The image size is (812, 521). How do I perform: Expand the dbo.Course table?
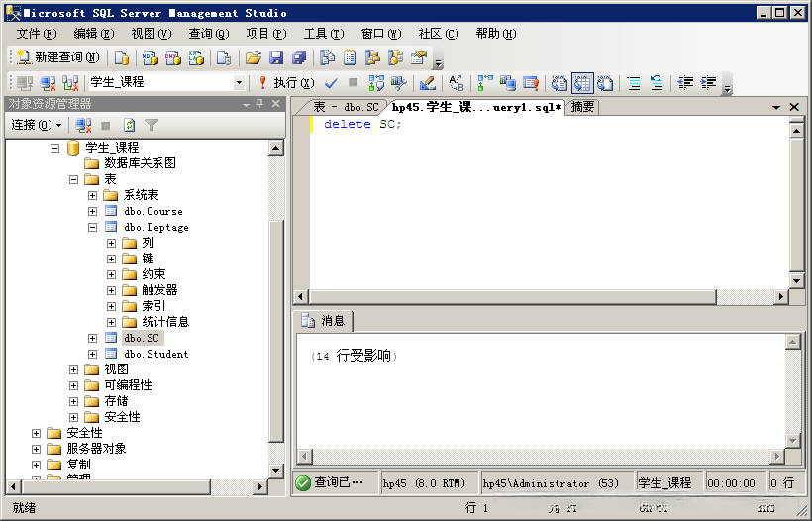pyautogui.click(x=92, y=211)
